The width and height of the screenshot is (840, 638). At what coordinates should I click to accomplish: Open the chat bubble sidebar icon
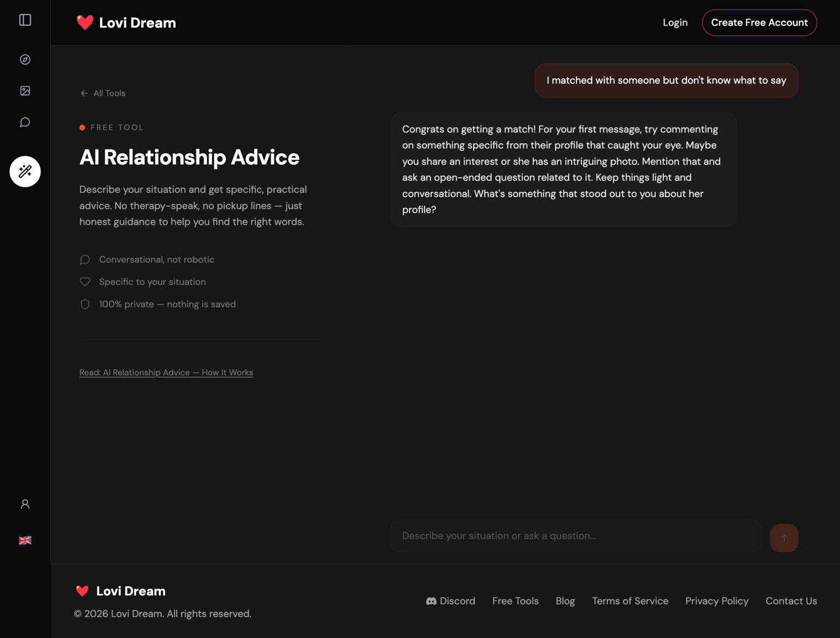(25, 122)
